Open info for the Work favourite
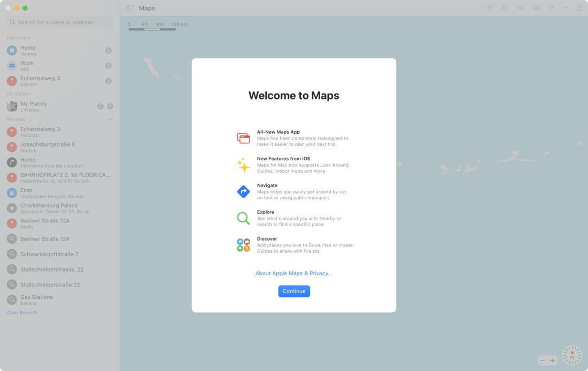This screenshot has width=588, height=371. [109, 66]
